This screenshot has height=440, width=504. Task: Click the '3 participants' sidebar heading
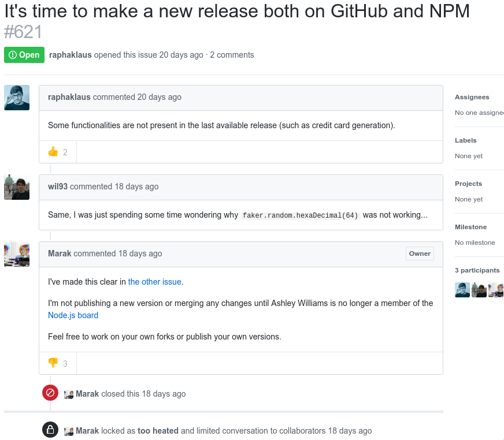[477, 270]
